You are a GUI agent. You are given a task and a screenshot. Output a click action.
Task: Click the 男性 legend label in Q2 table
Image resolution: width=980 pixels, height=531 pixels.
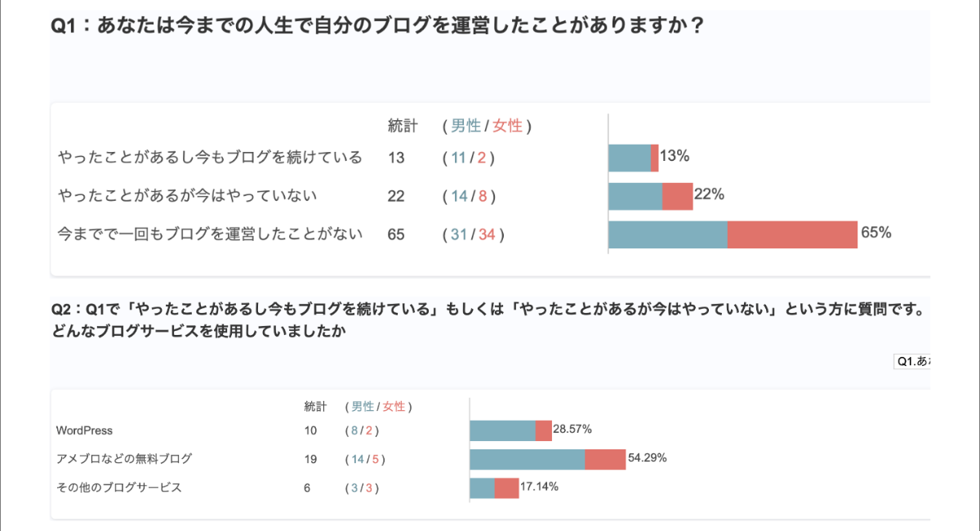coord(363,406)
